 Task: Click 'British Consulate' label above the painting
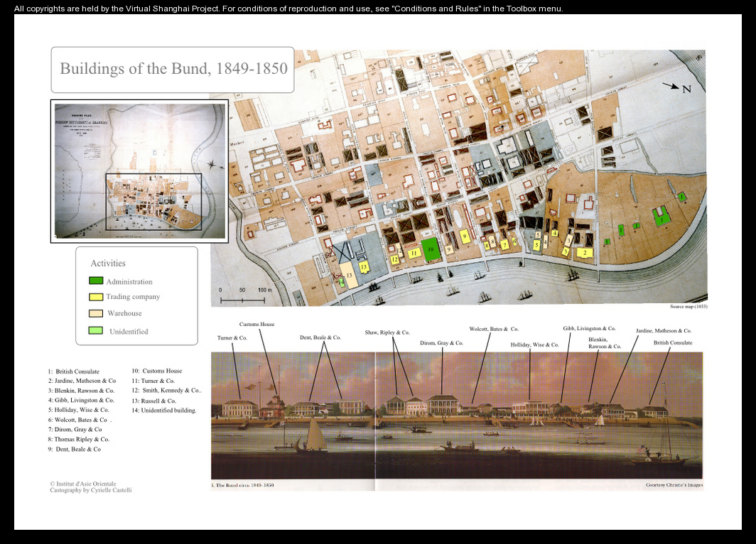(x=673, y=342)
